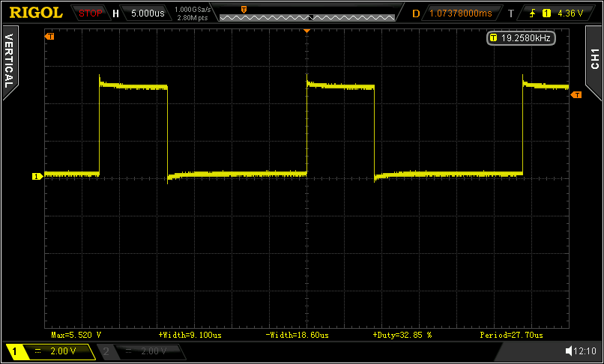
Task: Click the rising edge trigger icon
Action: (533, 13)
